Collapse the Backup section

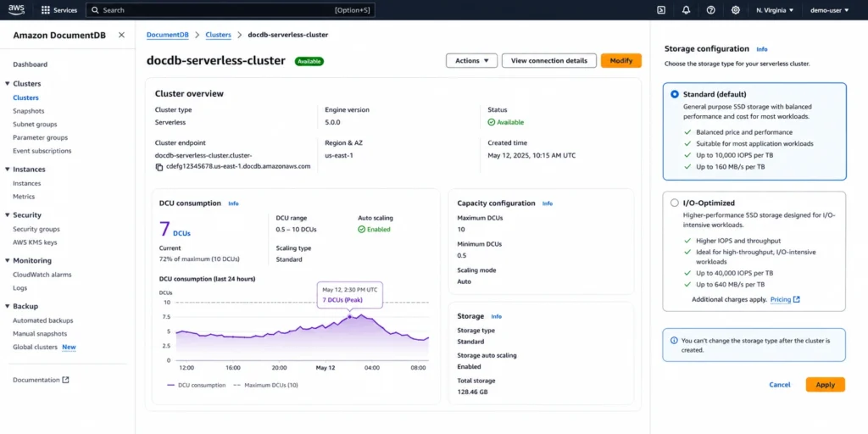[x=8, y=306]
